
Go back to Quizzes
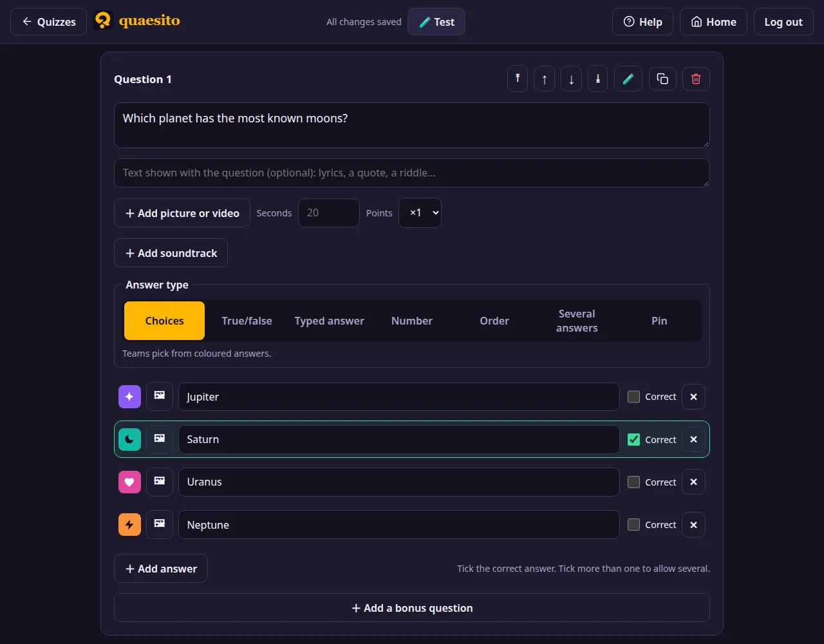49,21
